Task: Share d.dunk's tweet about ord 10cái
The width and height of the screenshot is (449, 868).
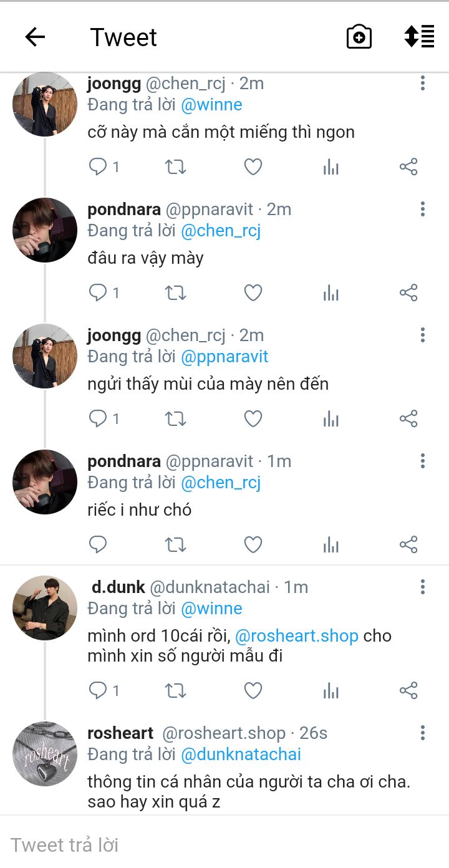Action: [x=408, y=691]
